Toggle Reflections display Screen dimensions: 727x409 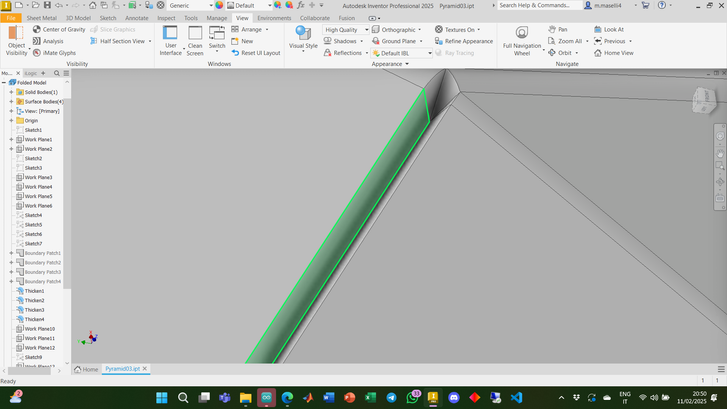pyautogui.click(x=345, y=53)
